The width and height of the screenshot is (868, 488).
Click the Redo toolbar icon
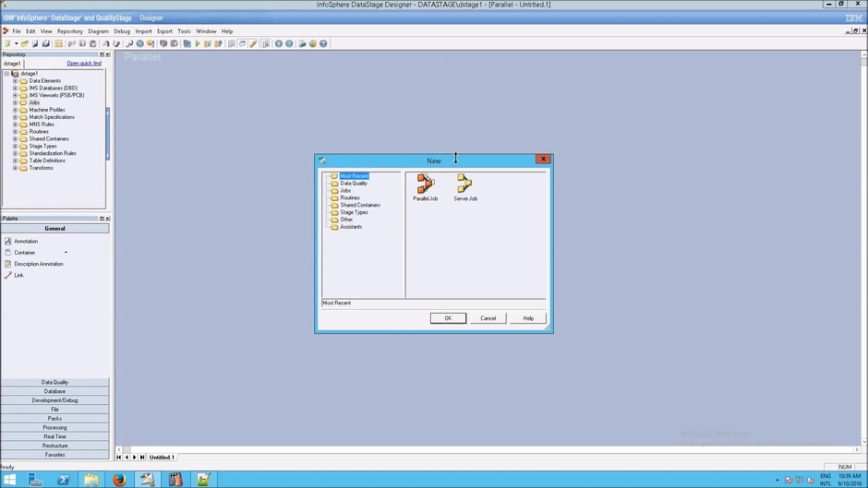point(116,43)
